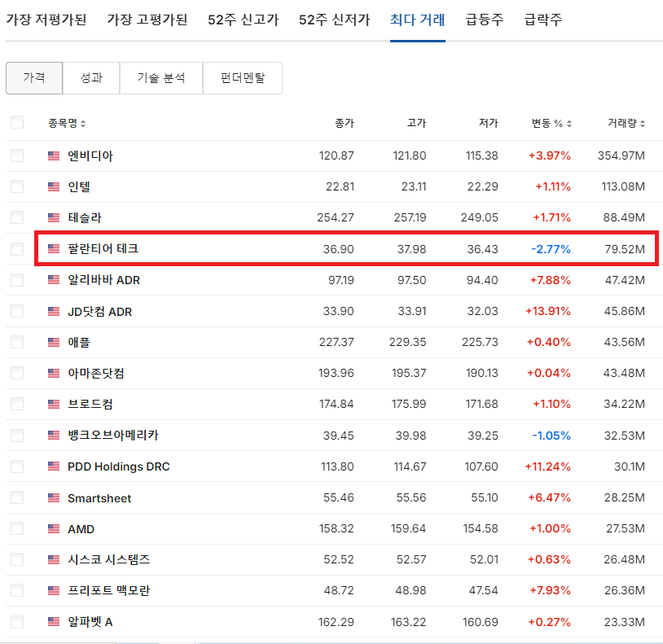Check the box for 인텔
Screen dimensions: 663x644
click(x=17, y=186)
